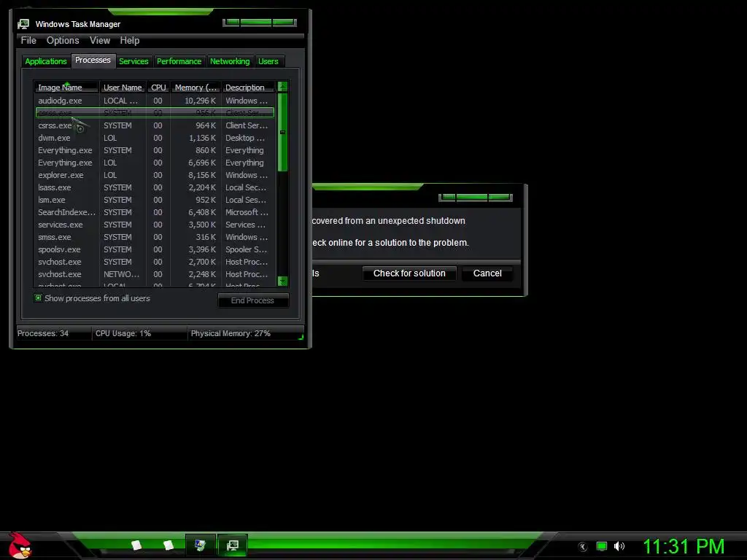Click the Desktop ... description cell

point(245,138)
